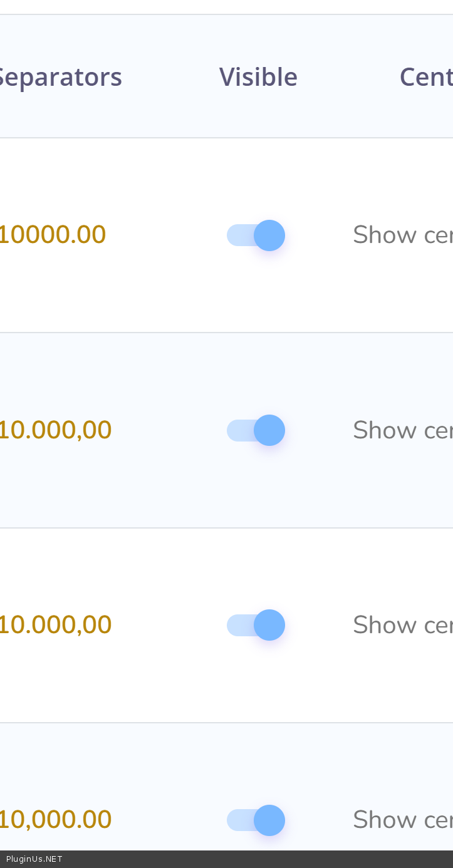Click the Visible column header
453x868 pixels.
click(258, 77)
